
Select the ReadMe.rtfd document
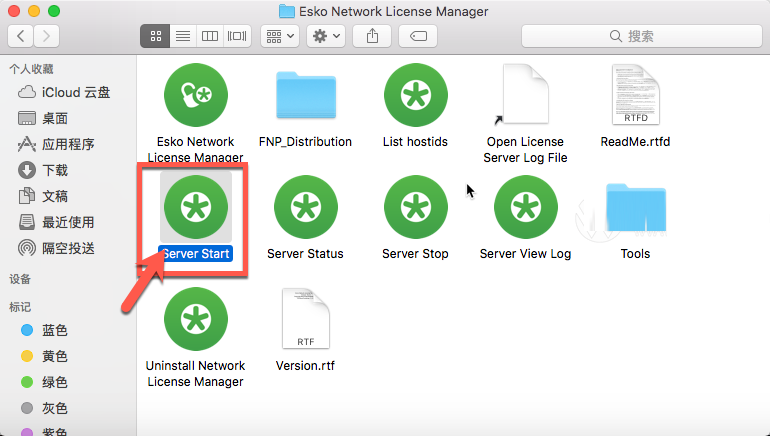click(635, 95)
